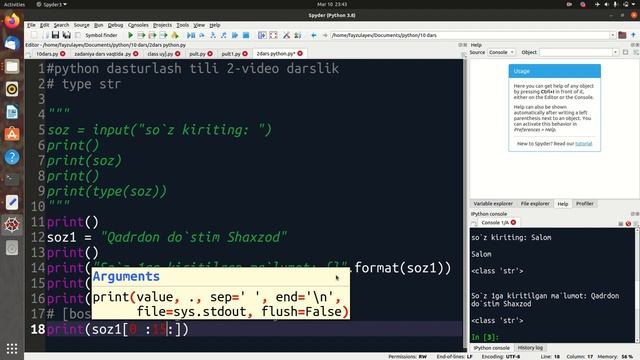Switch to the 10dars.py editor tab
This screenshot has width=640, height=360.
[47, 53]
